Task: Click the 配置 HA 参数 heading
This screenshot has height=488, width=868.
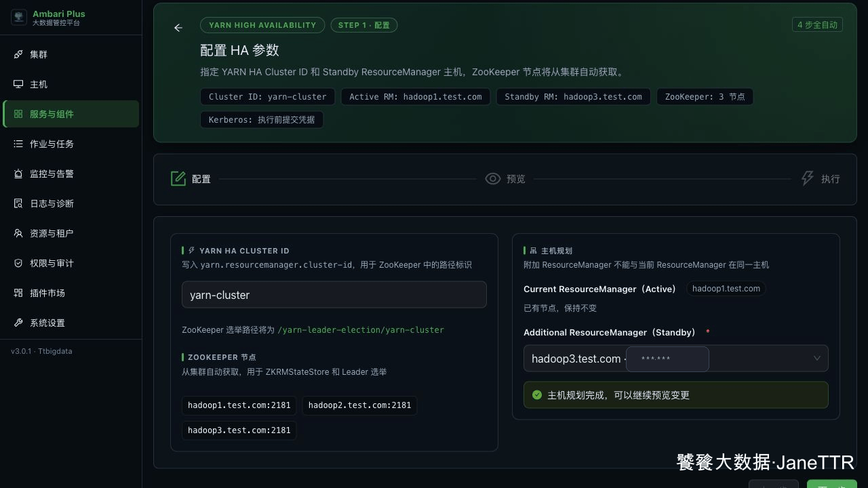Action: [x=239, y=50]
